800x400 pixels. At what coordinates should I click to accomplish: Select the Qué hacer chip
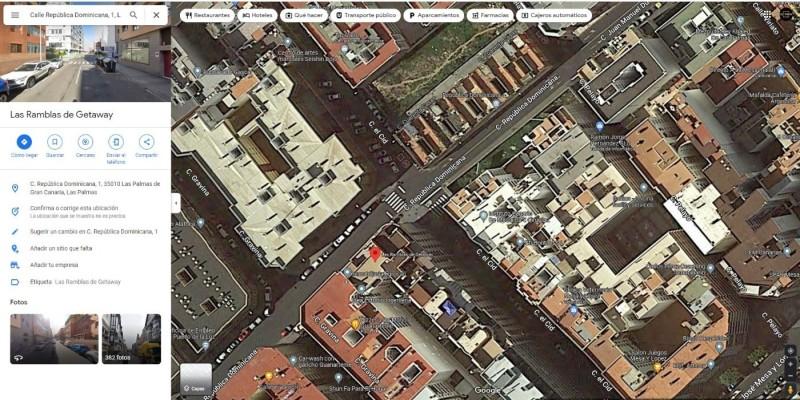[304, 15]
